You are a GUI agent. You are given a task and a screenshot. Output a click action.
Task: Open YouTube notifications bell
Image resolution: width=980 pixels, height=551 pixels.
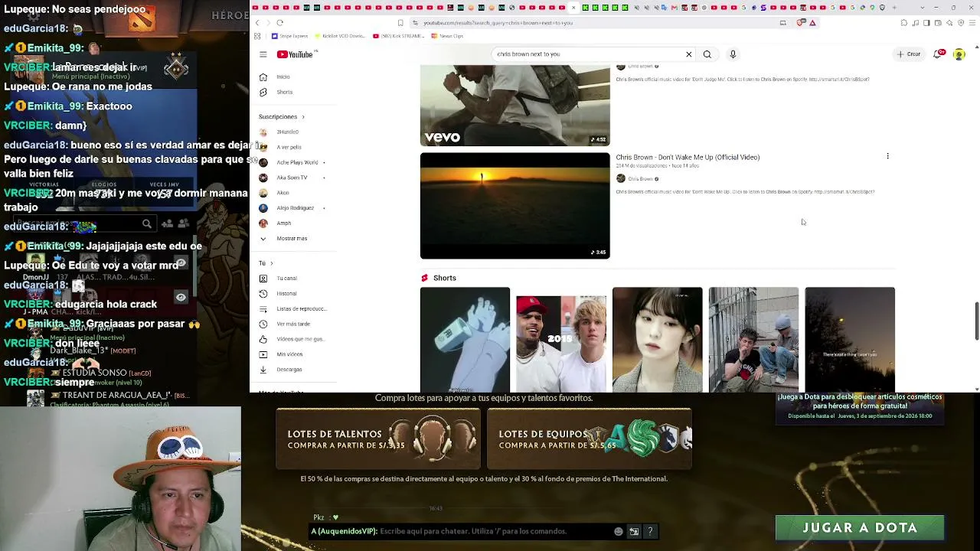[x=937, y=54]
